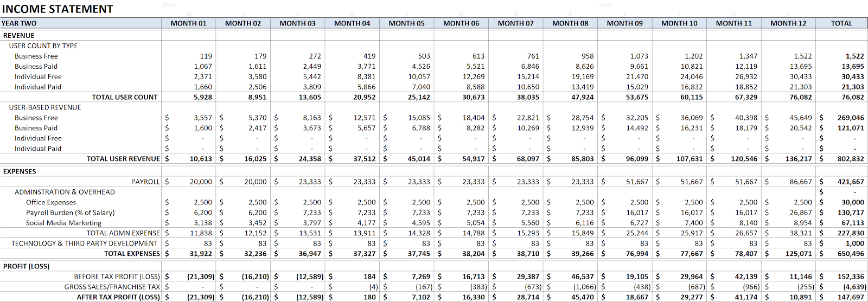
Task: Click the TOTAL column header
Action: click(x=841, y=23)
